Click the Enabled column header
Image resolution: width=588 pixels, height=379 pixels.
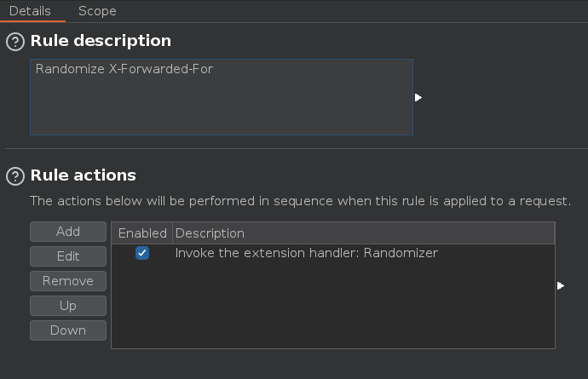142,233
